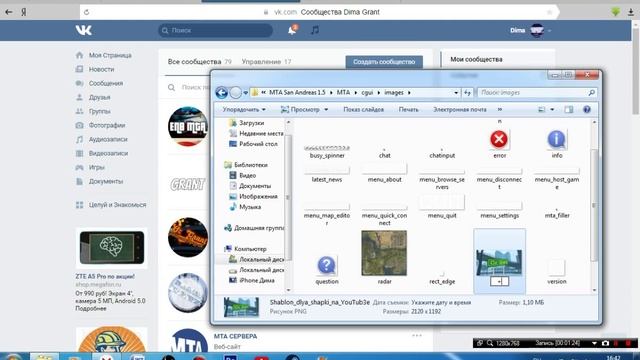The width and height of the screenshot is (640, 360).
Task: Toggle the preview pane icon in Explorer
Action: (x=569, y=109)
